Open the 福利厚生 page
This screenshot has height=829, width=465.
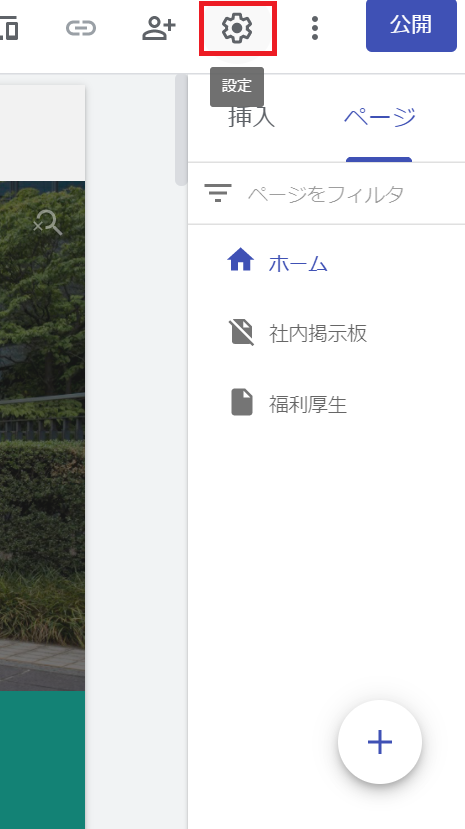[x=308, y=405]
